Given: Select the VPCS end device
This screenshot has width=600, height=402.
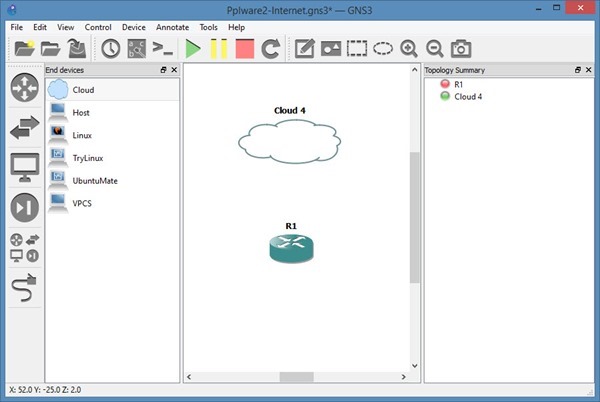Looking at the screenshot, I should (x=112, y=203).
